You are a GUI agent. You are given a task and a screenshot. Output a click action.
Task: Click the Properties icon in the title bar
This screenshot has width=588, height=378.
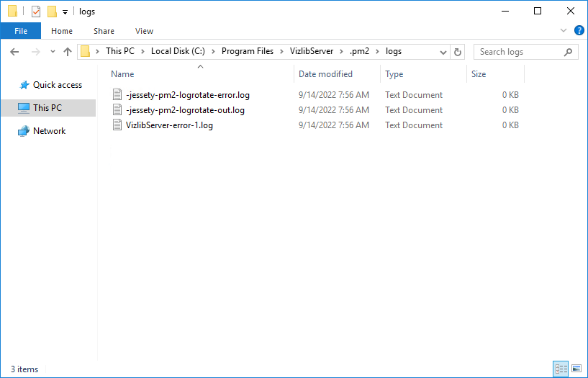(35, 12)
